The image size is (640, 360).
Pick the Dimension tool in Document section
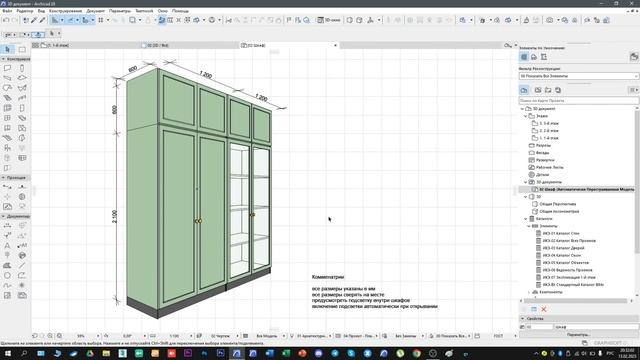tap(7, 225)
